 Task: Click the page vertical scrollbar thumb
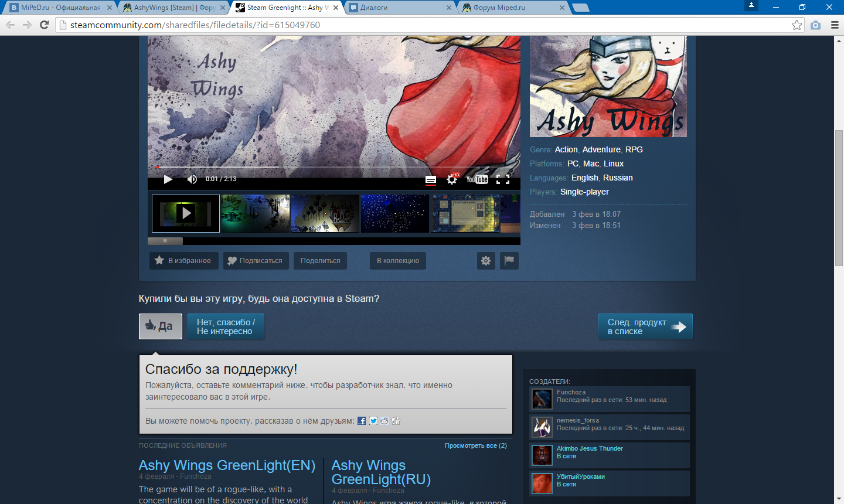[839, 197]
